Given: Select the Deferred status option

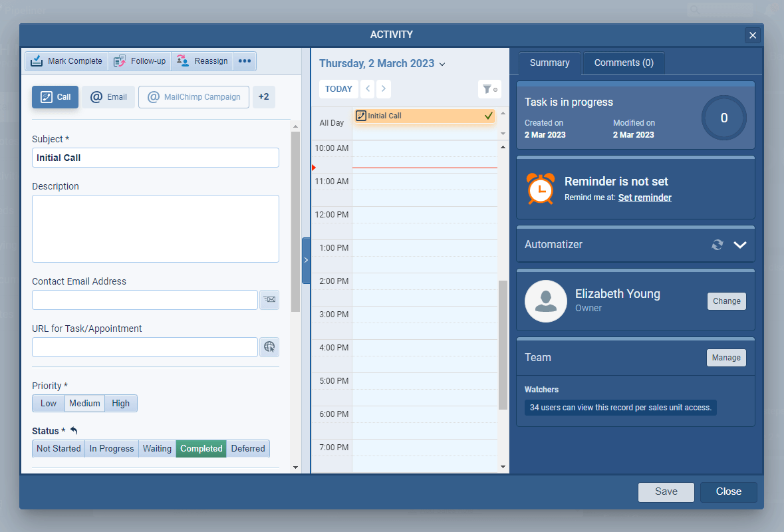Looking at the screenshot, I should point(248,449).
